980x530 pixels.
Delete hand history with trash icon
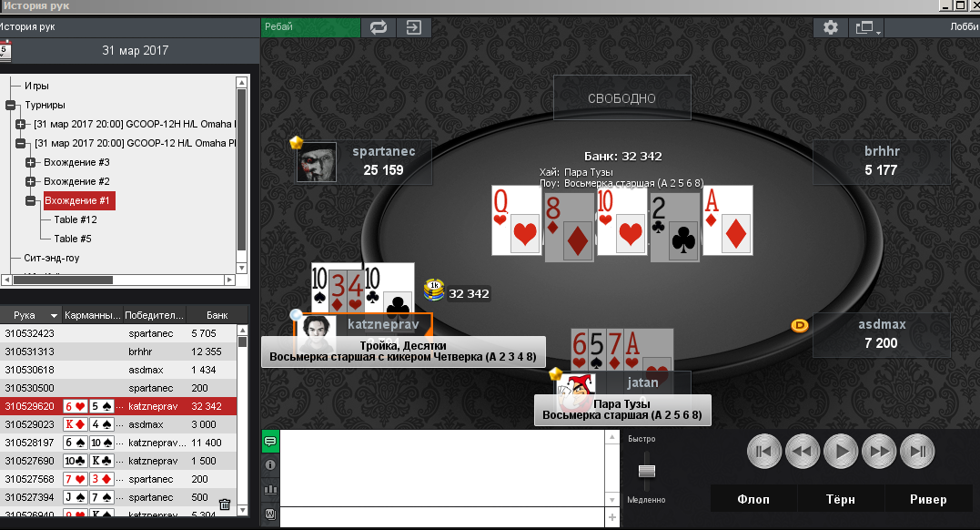click(225, 504)
